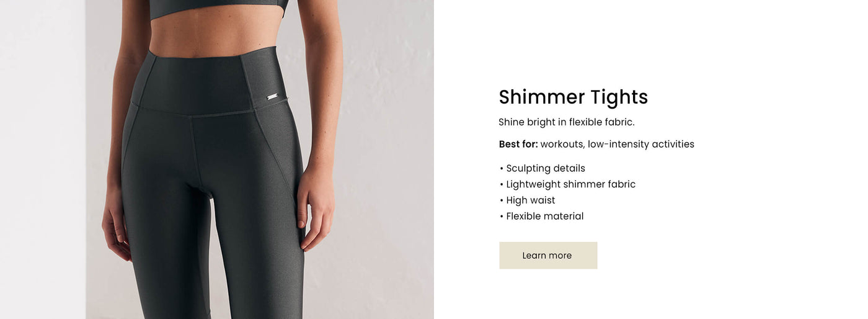868x319 pixels.
Task: Click the "Flexible material" bullet item
Action: point(541,217)
